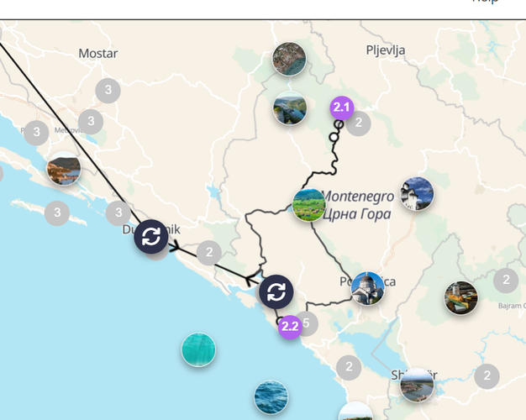Select the purple 2.1 stage marker
Image resolution: width=526 pixels, height=420 pixels.
pos(341,108)
